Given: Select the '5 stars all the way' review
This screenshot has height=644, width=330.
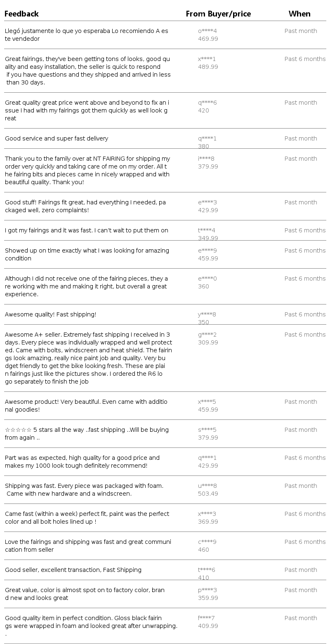Looking at the screenshot, I should [87, 433].
